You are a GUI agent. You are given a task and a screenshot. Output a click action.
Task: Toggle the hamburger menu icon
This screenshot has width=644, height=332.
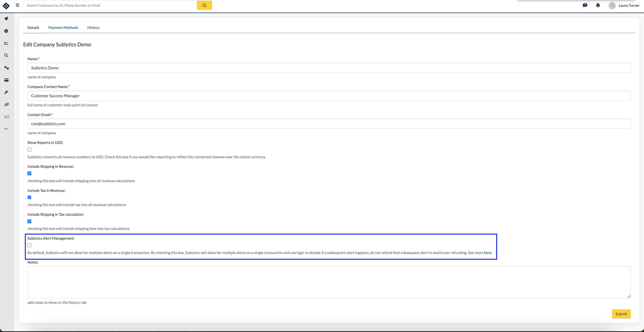[17, 5]
